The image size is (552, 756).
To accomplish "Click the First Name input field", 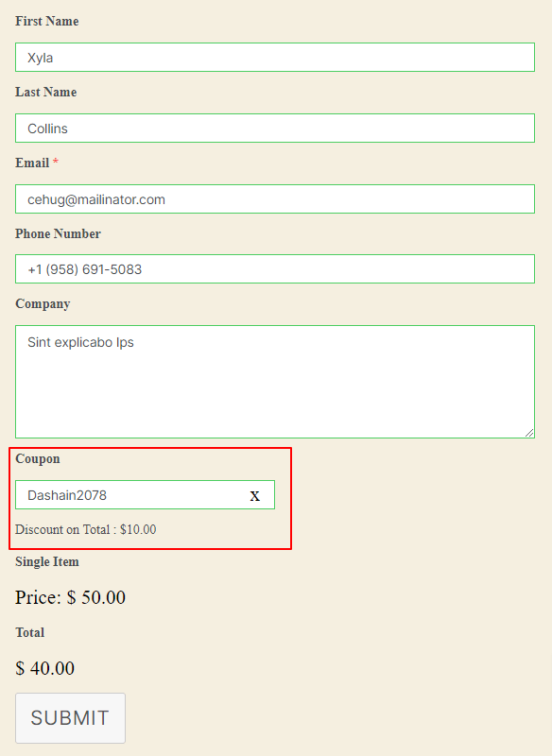I will click(x=274, y=57).
